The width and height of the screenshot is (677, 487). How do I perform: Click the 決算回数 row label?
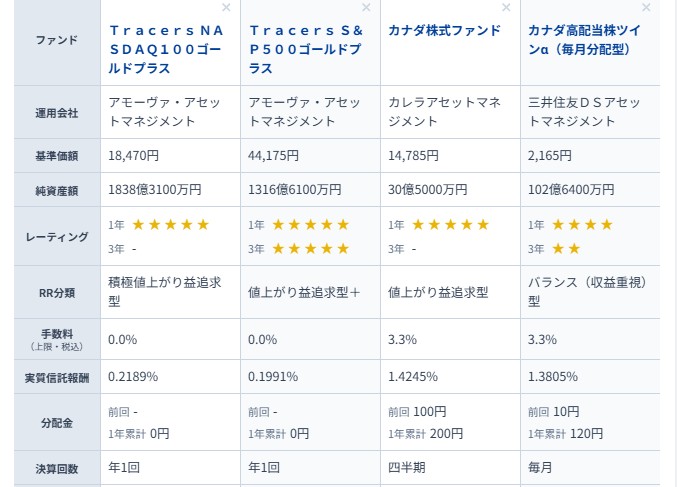pos(57,465)
